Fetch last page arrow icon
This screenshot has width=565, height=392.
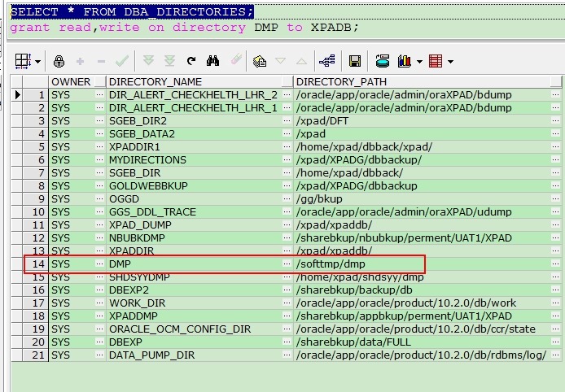169,61
